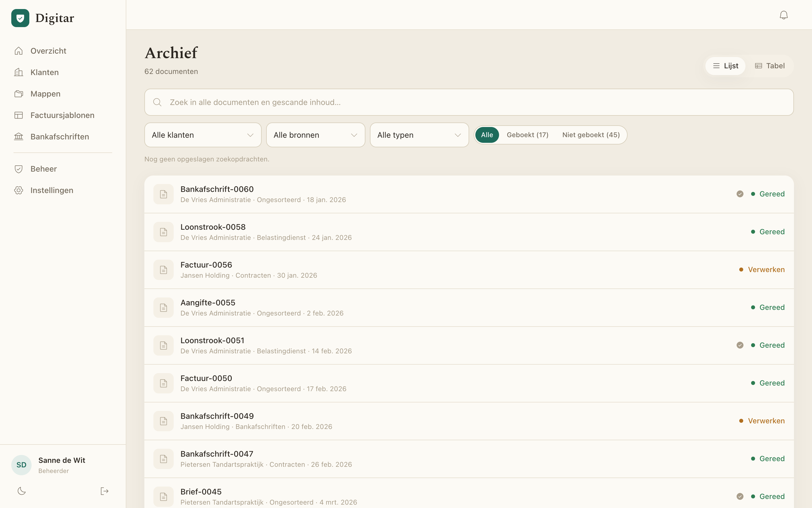Click booked checkmark badge on Loonstrook-0051
The height and width of the screenshot is (508, 812).
point(740,345)
